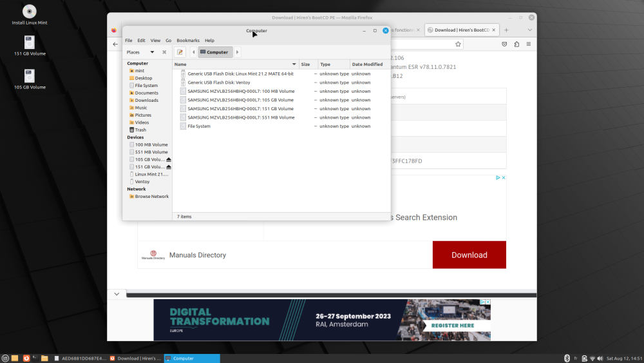The height and width of the screenshot is (363, 644).
Task: Eject the 105 GB volume in the sidebar
Action: (168, 159)
